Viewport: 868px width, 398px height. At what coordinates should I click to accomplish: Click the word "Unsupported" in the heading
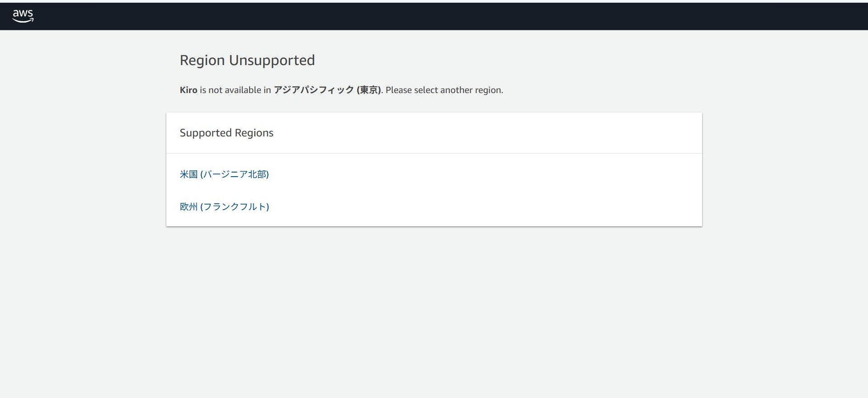pyautogui.click(x=272, y=61)
